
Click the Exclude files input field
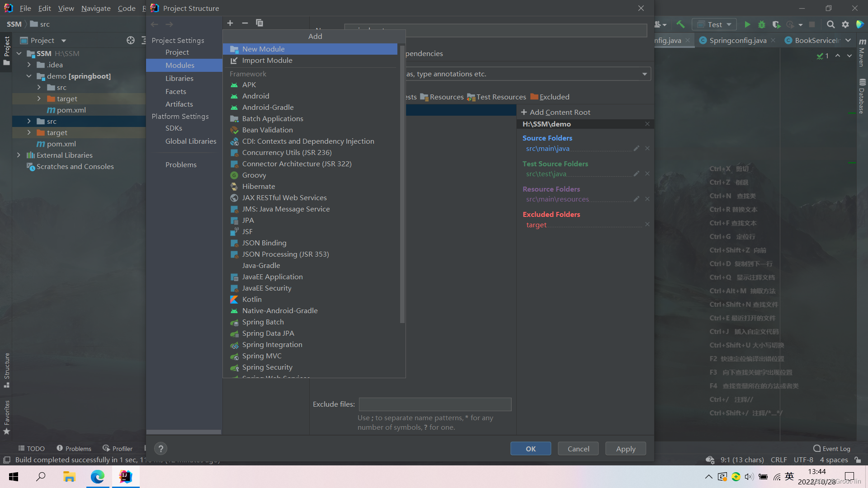click(x=435, y=404)
